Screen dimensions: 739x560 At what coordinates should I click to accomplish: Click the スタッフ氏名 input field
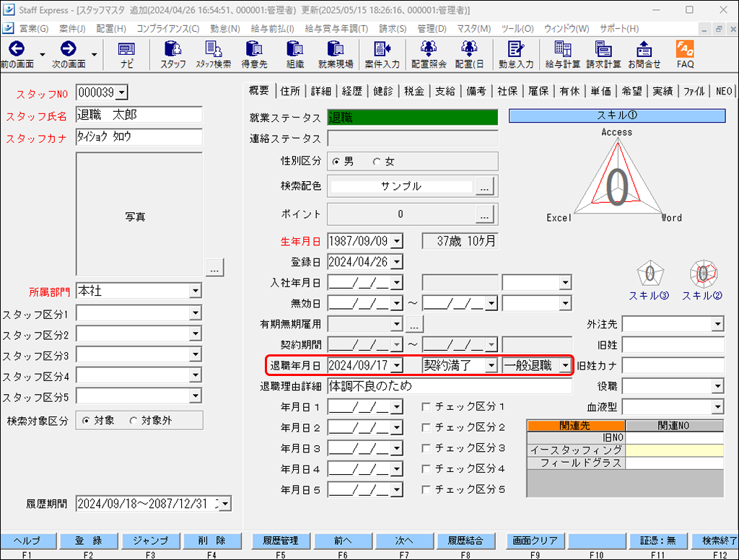(139, 115)
